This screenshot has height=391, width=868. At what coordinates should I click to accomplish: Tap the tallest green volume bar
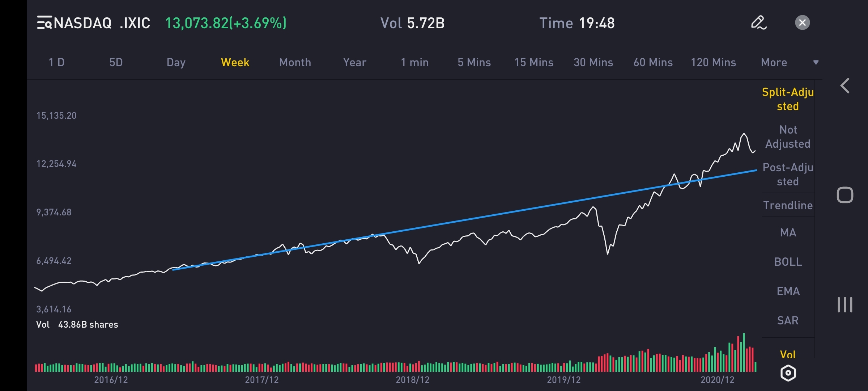[744, 352]
